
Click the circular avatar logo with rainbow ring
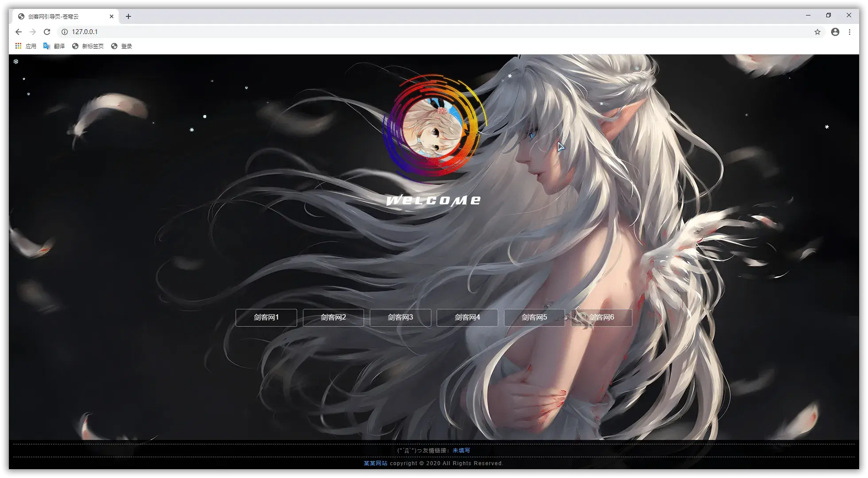point(434,128)
